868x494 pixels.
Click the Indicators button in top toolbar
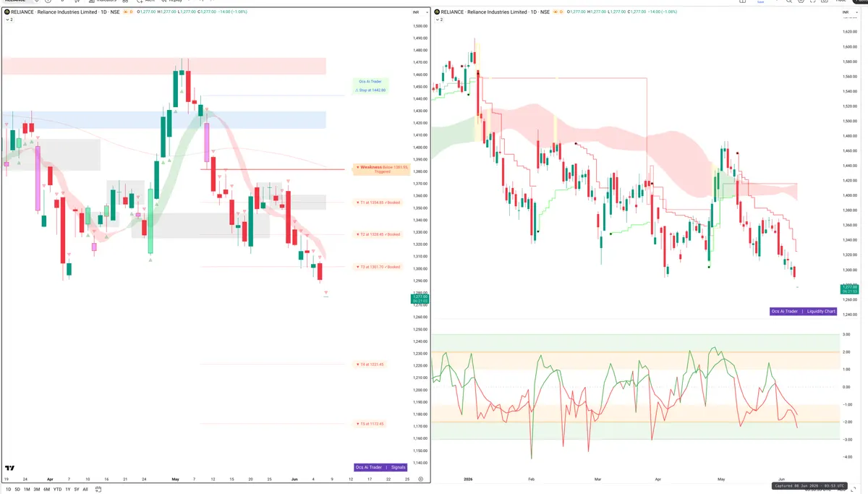(x=103, y=1)
